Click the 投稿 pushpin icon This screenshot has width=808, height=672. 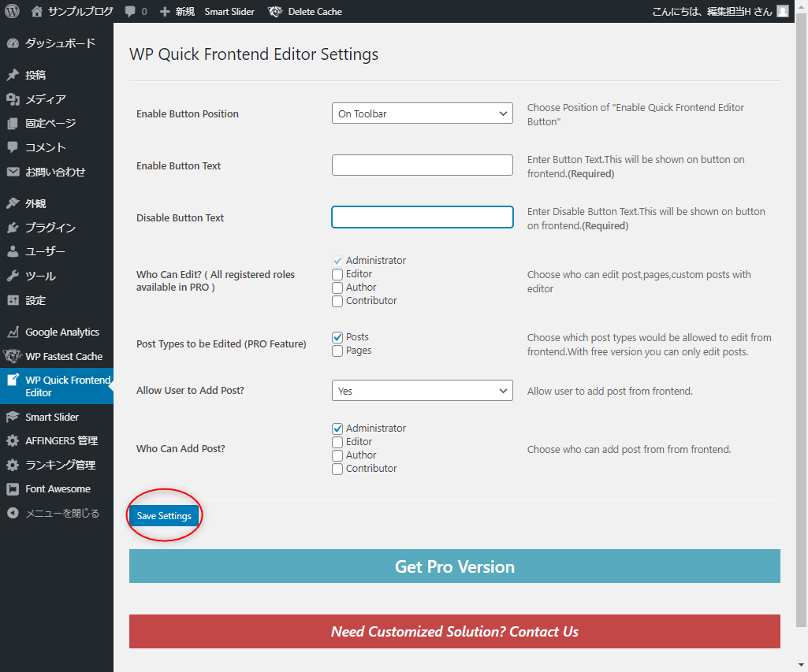point(13,75)
